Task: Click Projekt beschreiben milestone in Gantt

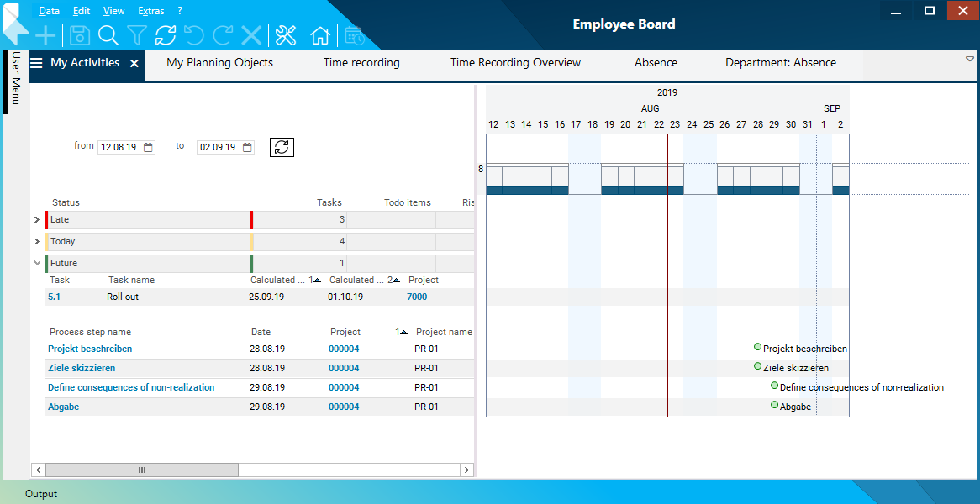Action: click(757, 347)
